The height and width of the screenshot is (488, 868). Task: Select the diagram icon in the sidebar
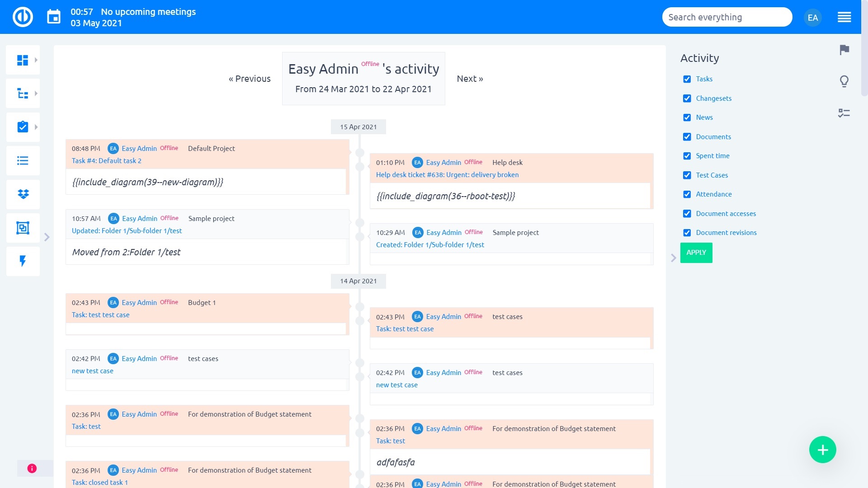[23, 228]
